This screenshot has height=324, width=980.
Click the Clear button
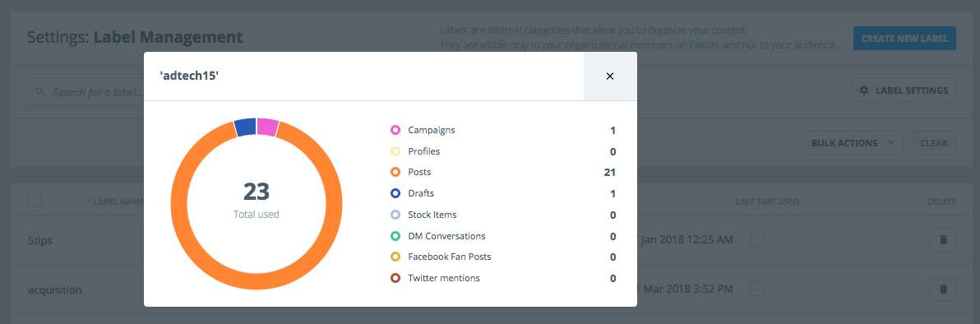click(934, 142)
